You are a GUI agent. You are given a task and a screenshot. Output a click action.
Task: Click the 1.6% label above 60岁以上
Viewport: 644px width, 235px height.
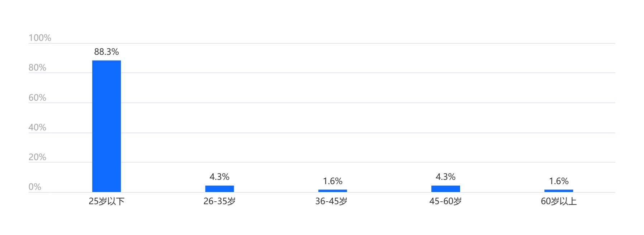pos(559,181)
